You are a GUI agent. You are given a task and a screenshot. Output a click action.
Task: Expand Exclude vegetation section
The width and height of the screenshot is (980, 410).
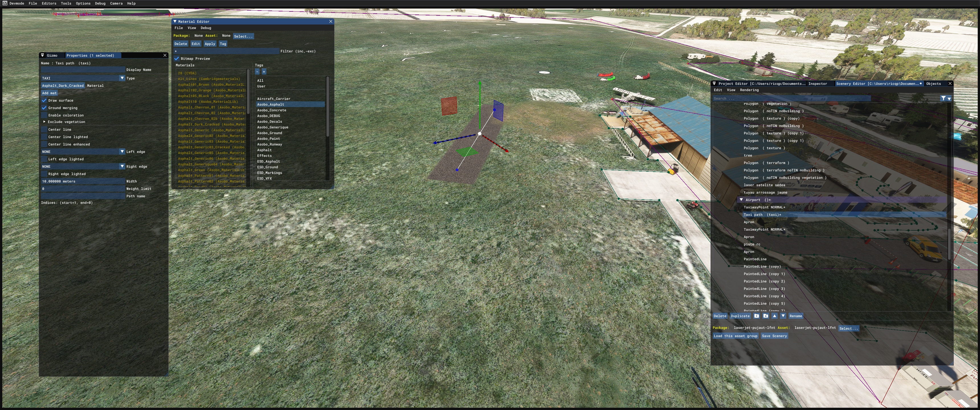pos(44,122)
